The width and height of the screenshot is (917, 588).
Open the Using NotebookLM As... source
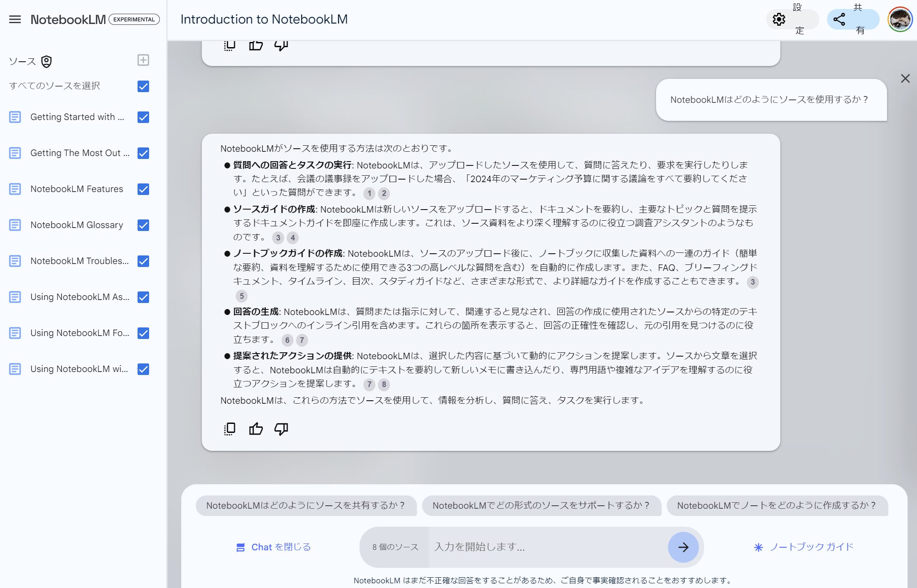pos(80,297)
